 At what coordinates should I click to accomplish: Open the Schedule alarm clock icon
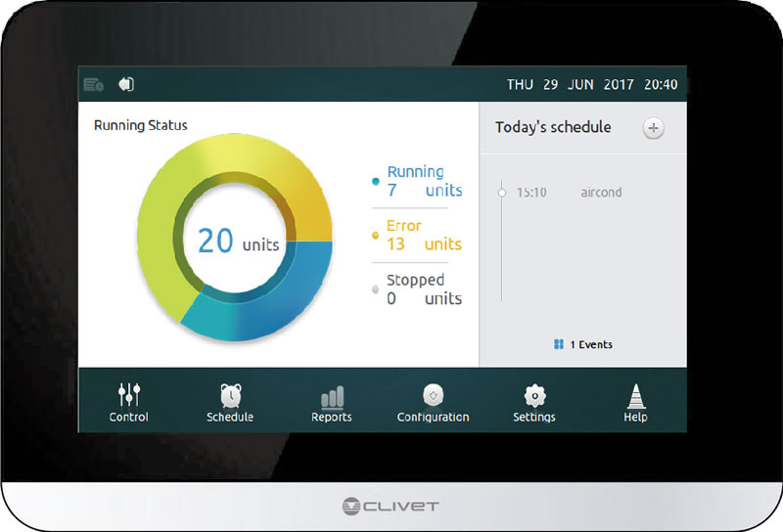pos(231,396)
